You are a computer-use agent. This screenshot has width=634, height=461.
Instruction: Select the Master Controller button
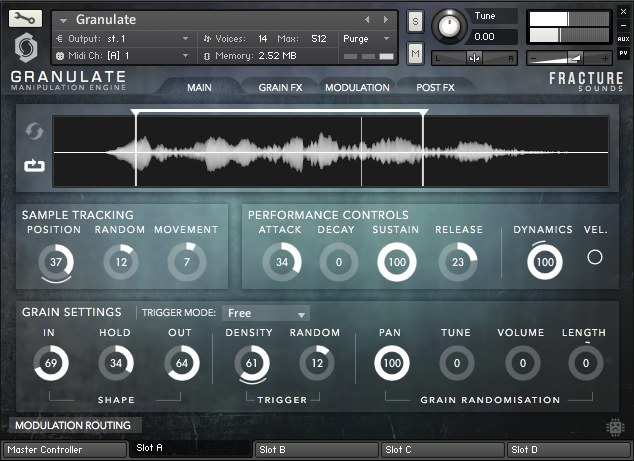click(65, 450)
